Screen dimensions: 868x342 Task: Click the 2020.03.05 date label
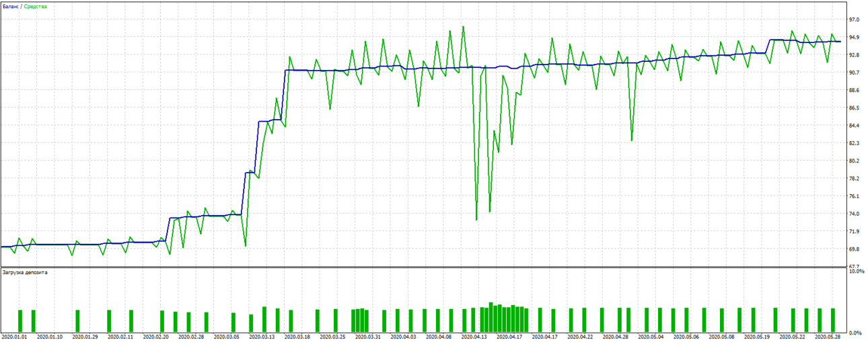tap(228, 337)
